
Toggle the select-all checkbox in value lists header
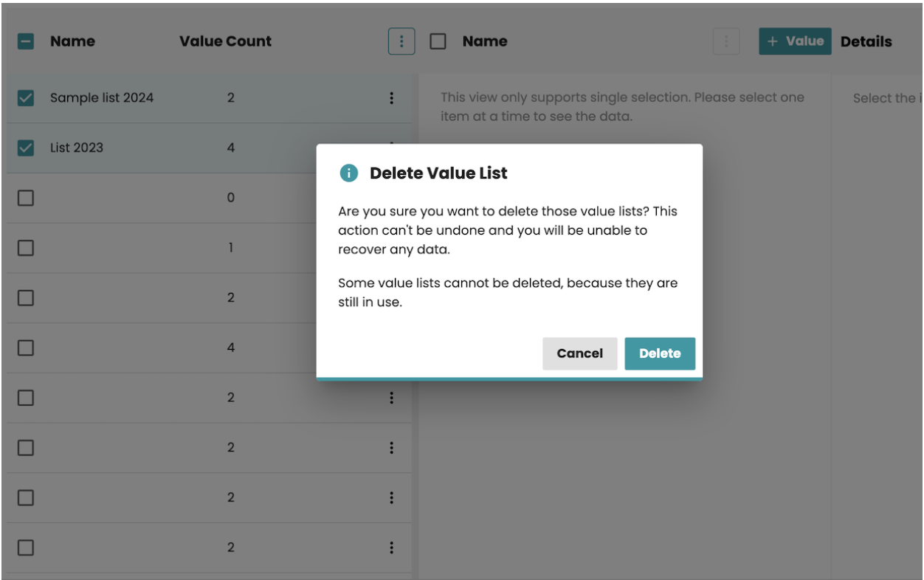coord(26,42)
